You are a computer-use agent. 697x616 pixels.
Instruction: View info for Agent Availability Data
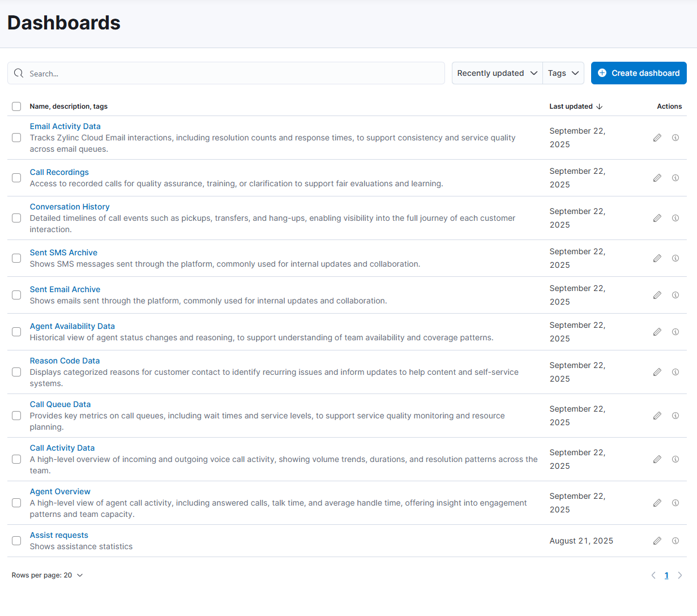click(675, 332)
